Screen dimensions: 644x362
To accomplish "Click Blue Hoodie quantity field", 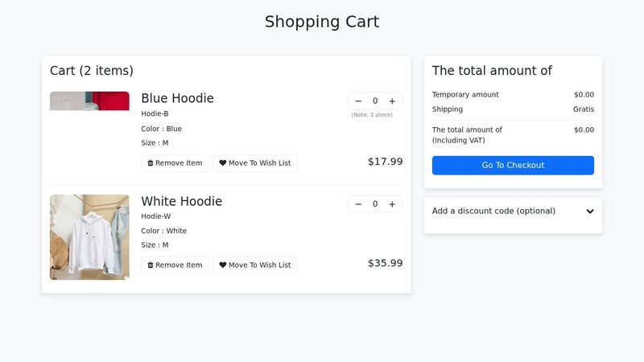I will (375, 101).
